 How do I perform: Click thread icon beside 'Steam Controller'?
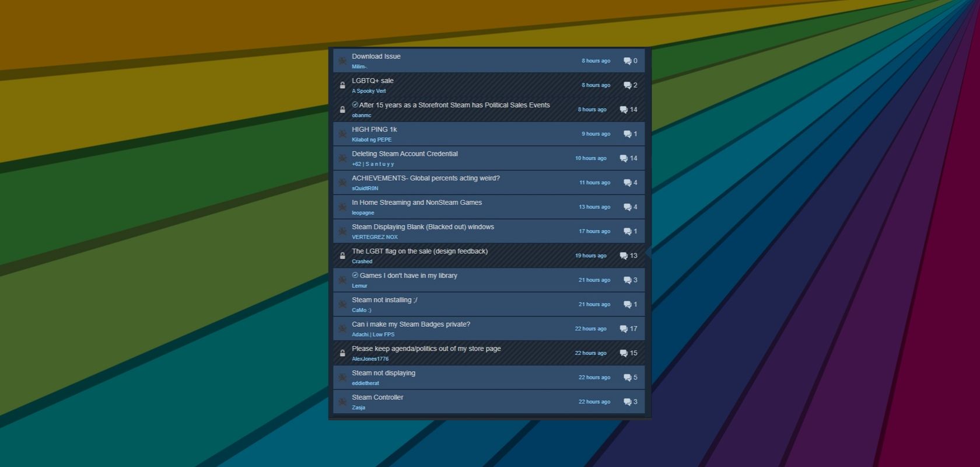342,402
